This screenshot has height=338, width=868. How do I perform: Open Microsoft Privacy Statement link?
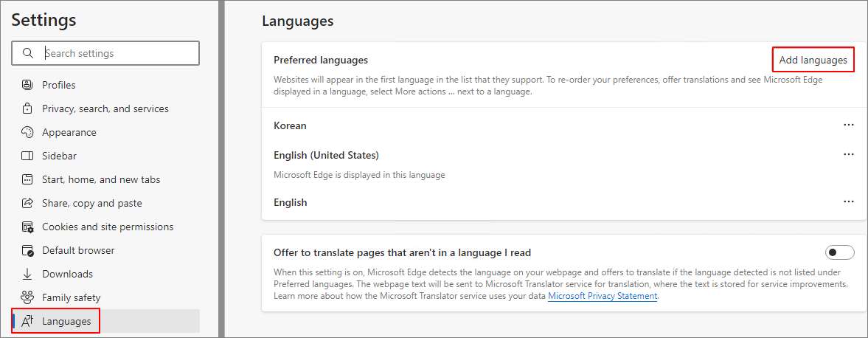(603, 296)
